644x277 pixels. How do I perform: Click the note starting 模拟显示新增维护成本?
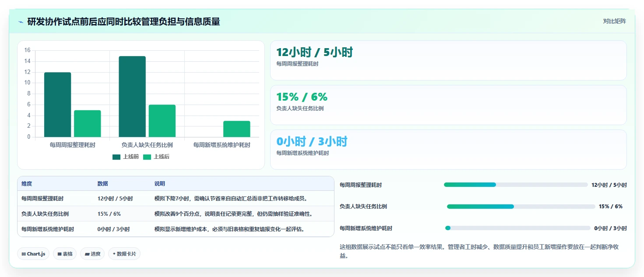[x=229, y=229]
